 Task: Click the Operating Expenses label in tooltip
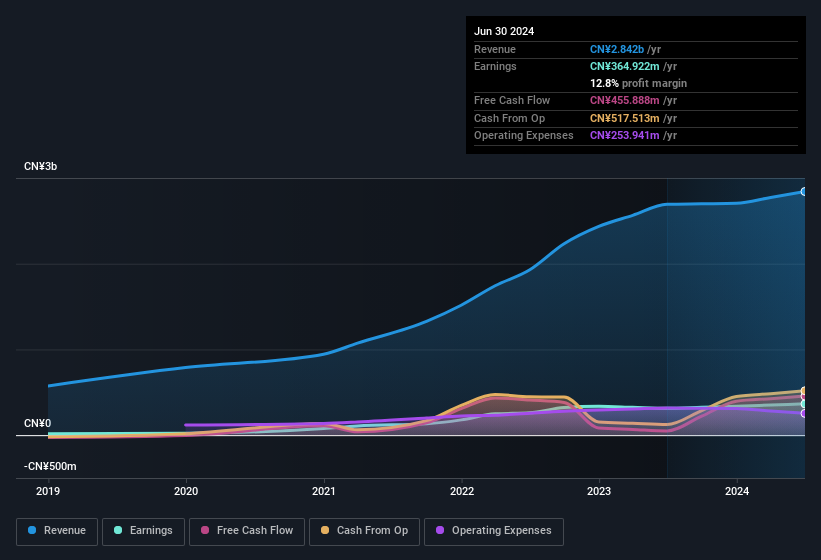[x=524, y=136]
